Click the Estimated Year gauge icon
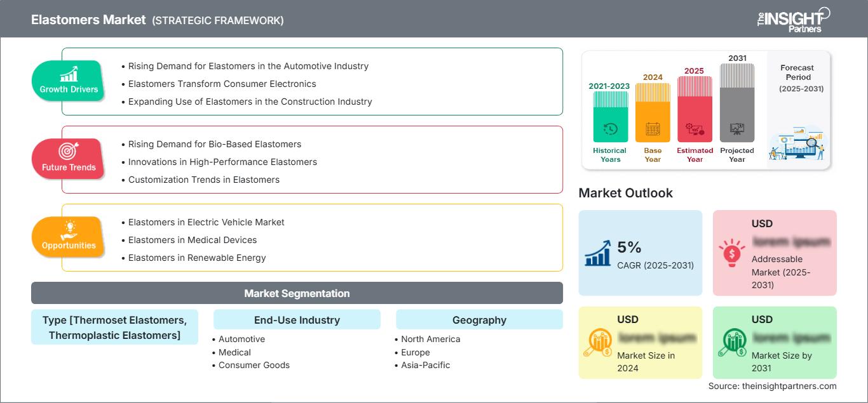Screen dimensions: 868x403 point(695,129)
